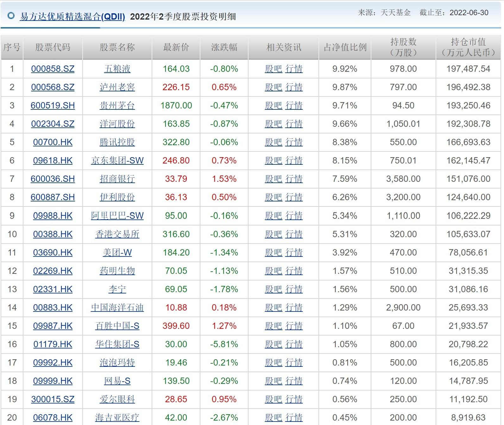Open stock code 03690.HK

tap(53, 252)
